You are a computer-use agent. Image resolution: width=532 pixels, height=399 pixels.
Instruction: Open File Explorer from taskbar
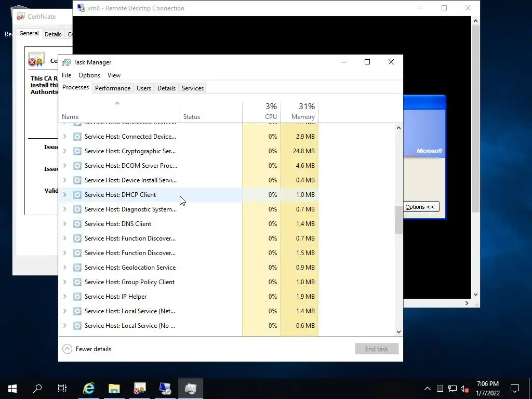[x=114, y=389]
